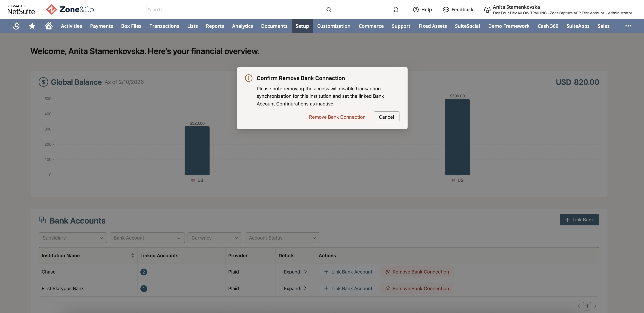
Task: Cancel the remove bank connection dialog
Action: [386, 117]
